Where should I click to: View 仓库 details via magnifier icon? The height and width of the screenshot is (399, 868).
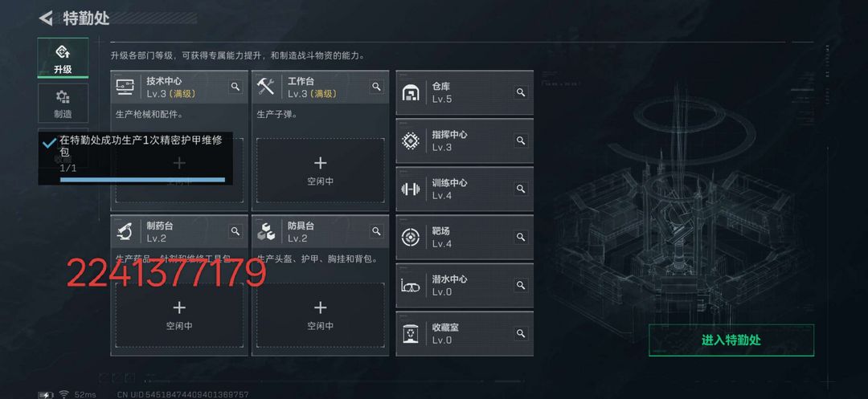(x=520, y=92)
